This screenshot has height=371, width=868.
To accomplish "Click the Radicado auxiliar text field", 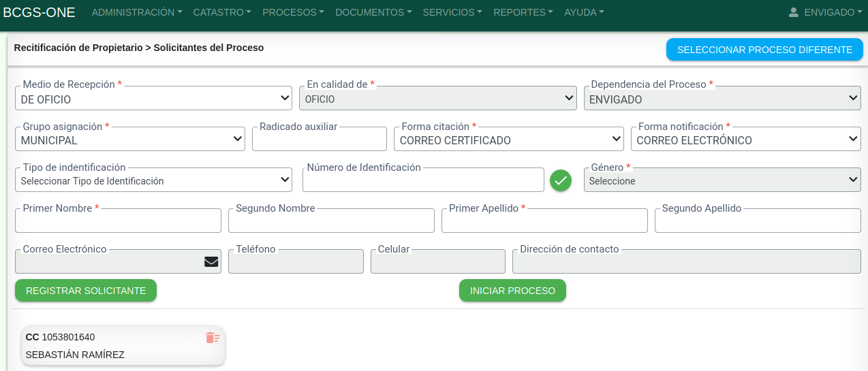I will click(x=319, y=140).
